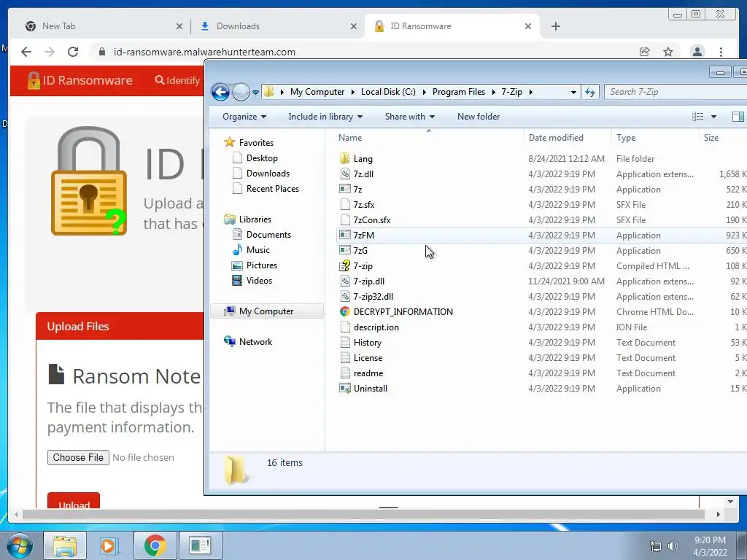
Task: Open address bar history dropdown arrow
Action: click(573, 93)
